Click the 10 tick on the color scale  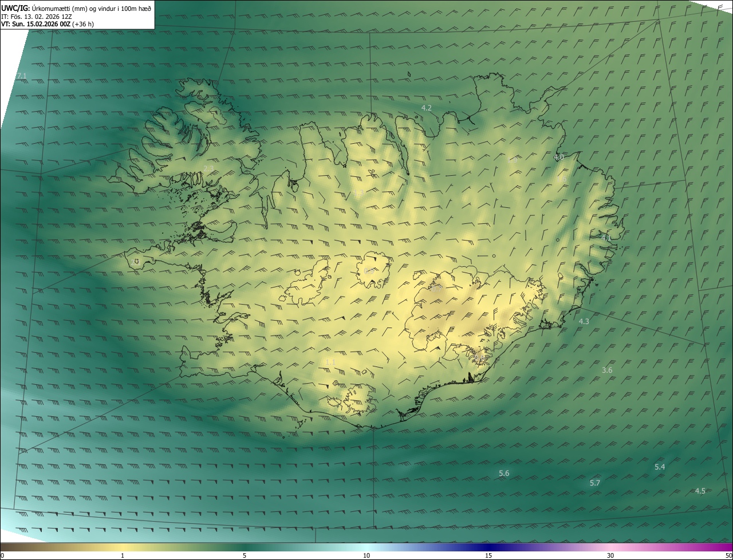366,556
